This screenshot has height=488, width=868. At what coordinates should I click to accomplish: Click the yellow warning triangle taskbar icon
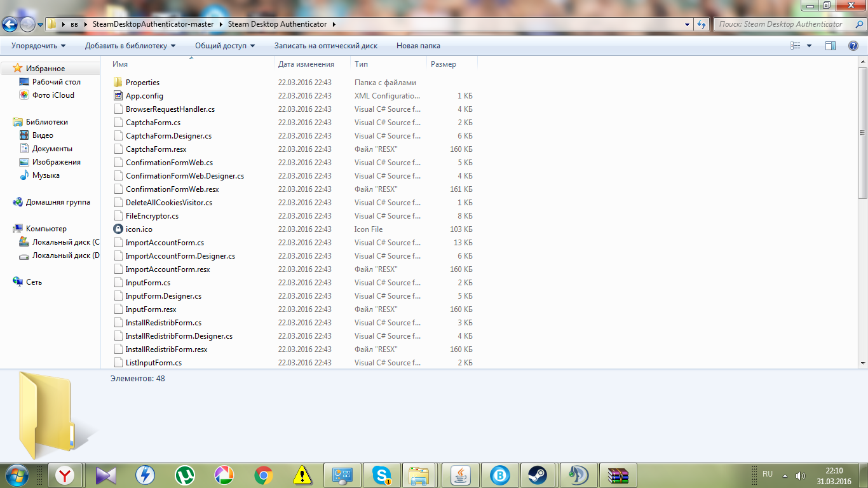303,475
